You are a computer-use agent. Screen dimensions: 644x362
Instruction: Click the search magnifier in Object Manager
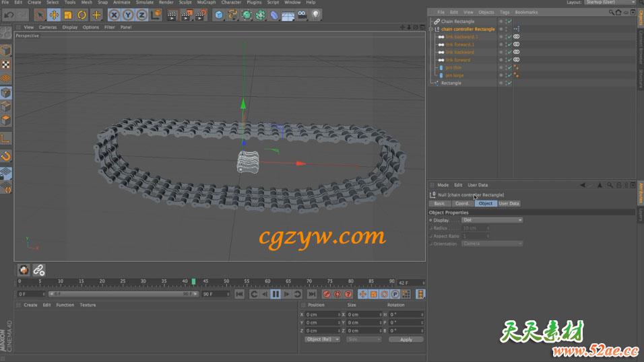[612, 12]
